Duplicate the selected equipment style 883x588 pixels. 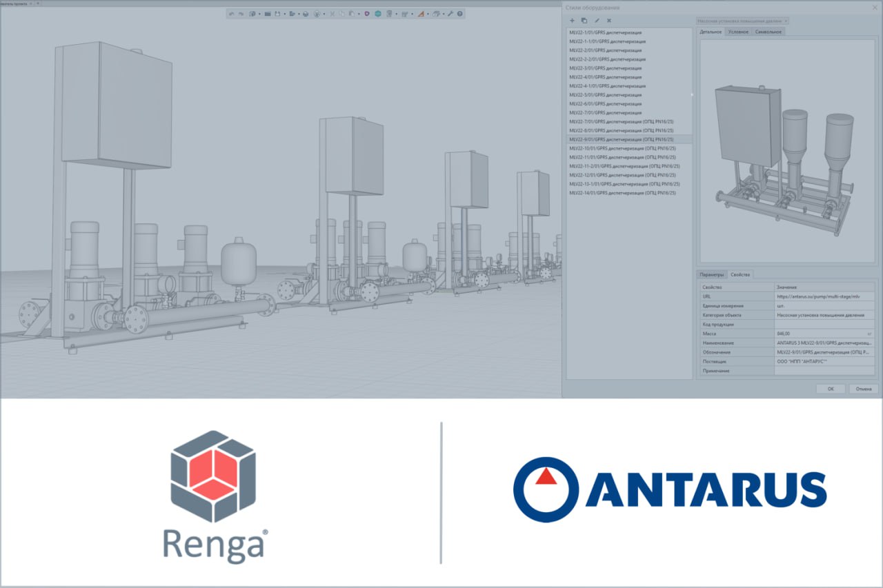(584, 21)
